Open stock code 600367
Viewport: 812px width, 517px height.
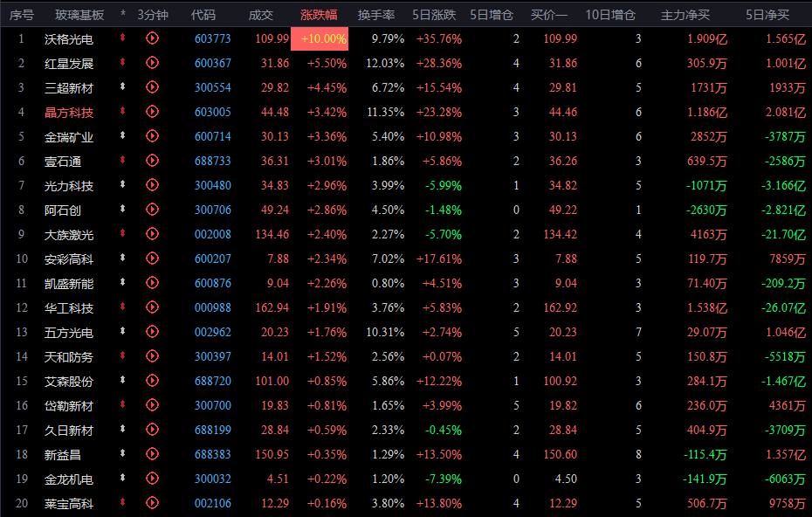213,63
